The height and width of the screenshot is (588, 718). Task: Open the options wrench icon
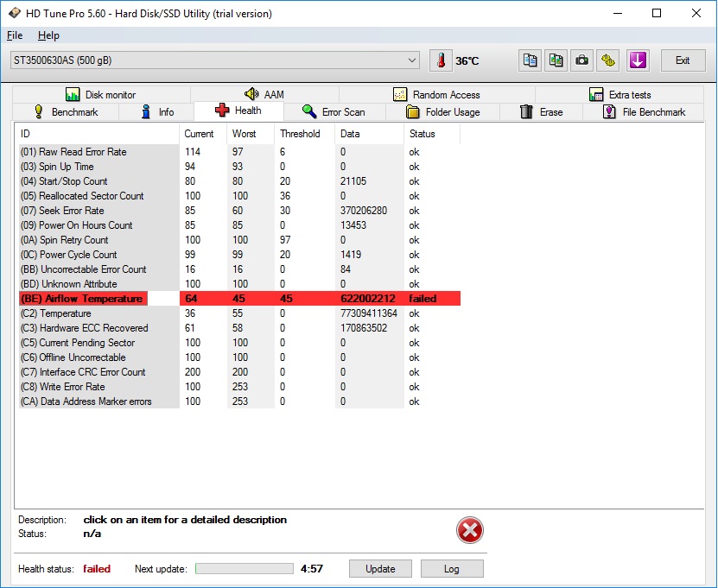point(610,60)
